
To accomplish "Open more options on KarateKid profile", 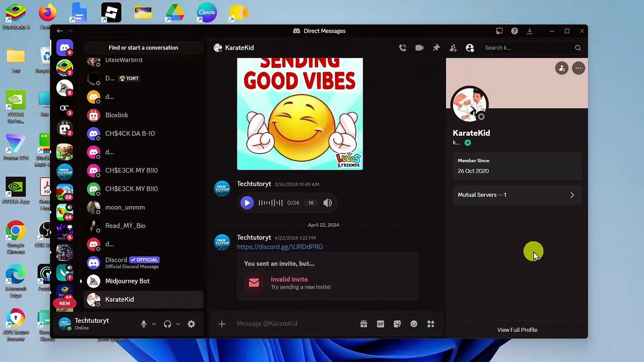I will click(579, 68).
